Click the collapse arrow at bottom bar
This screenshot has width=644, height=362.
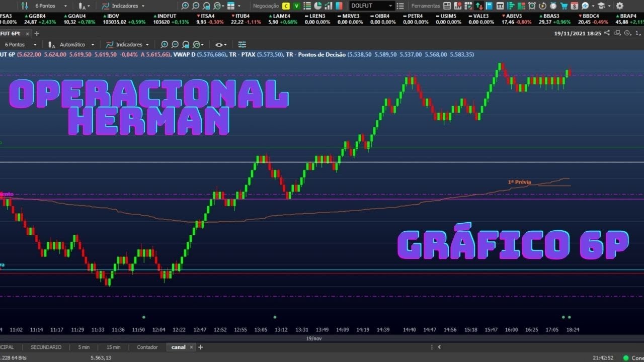439,347
